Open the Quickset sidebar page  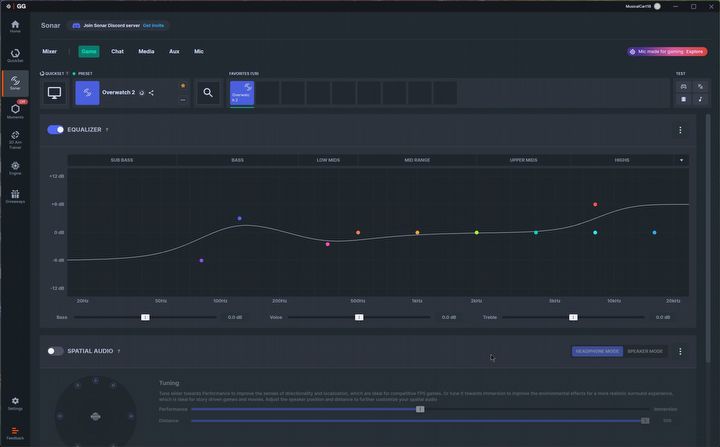pyautogui.click(x=15, y=55)
